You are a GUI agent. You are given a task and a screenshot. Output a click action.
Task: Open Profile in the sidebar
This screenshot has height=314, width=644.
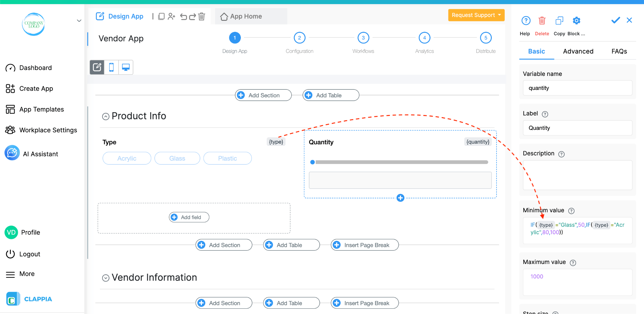pyautogui.click(x=23, y=232)
